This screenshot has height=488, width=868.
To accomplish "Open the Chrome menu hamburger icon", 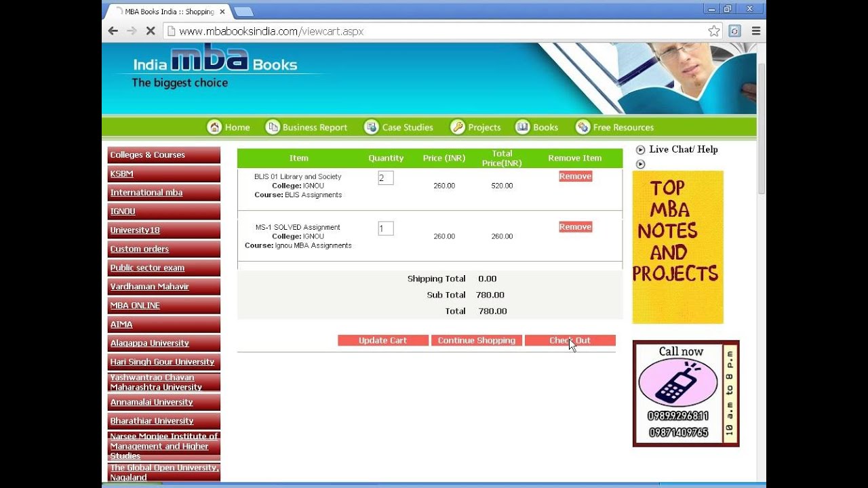I will [756, 31].
